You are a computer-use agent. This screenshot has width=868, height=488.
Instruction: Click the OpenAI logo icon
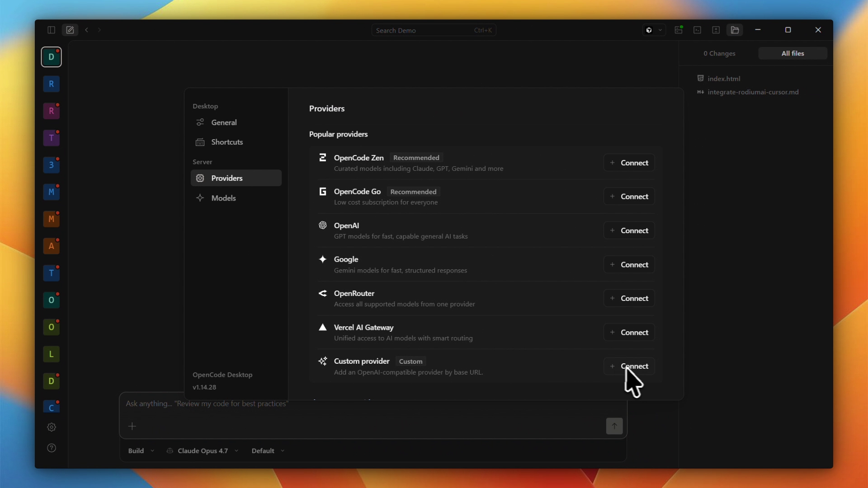coord(323,225)
